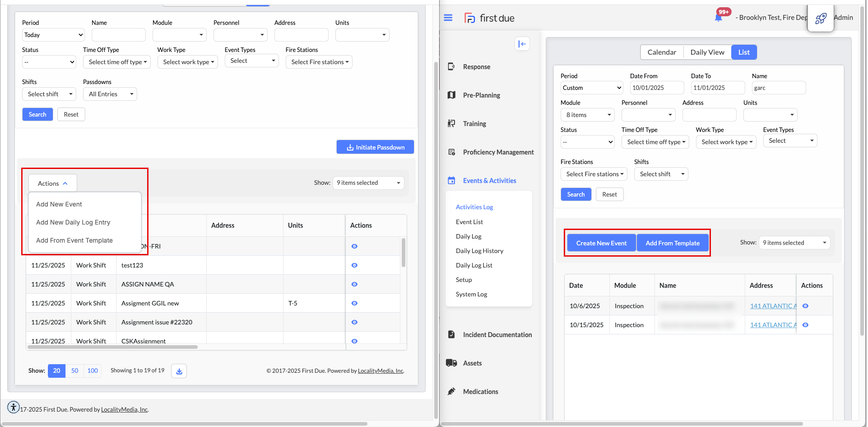Open the accessibility widget icon
Viewport: 868px width, 427px height.
click(x=14, y=407)
